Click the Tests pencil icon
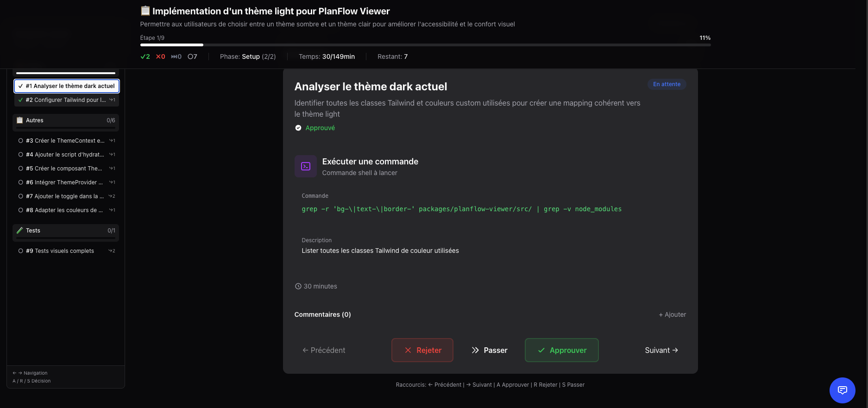 (x=20, y=230)
